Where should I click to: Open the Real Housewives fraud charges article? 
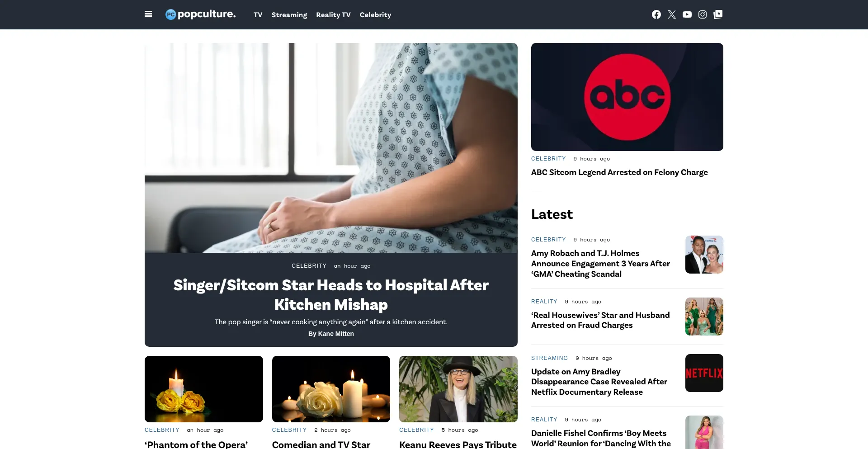(600, 320)
